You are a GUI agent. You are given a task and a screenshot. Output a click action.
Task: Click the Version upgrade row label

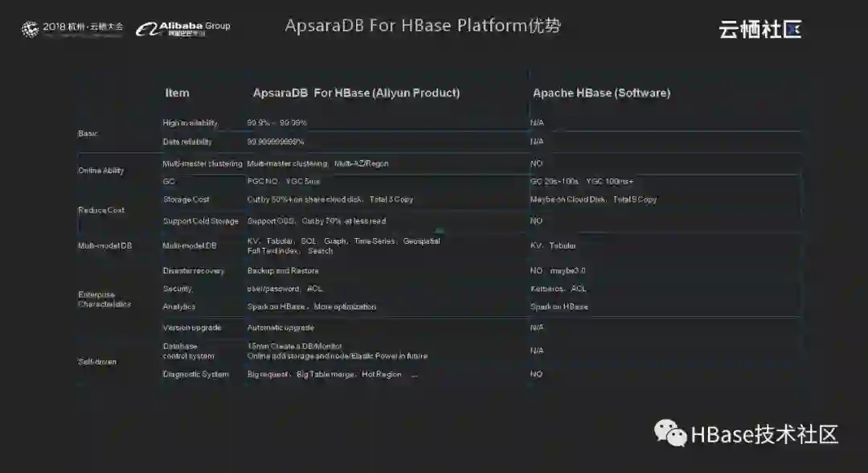click(x=191, y=327)
